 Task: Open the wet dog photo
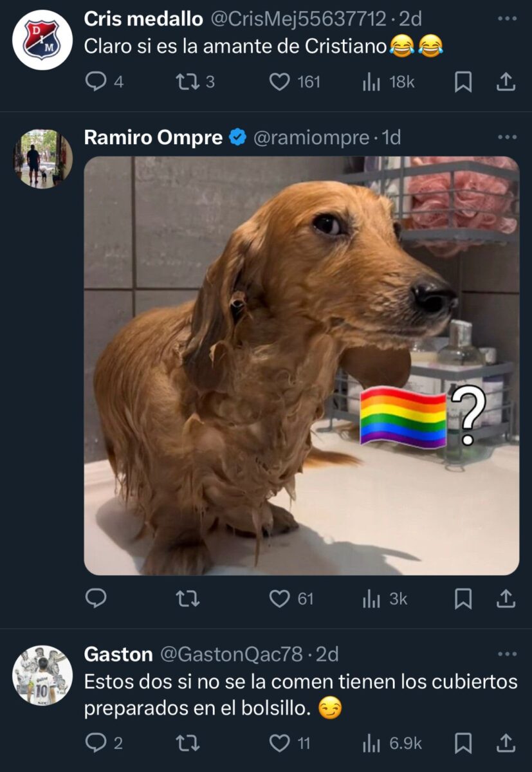coord(301,365)
